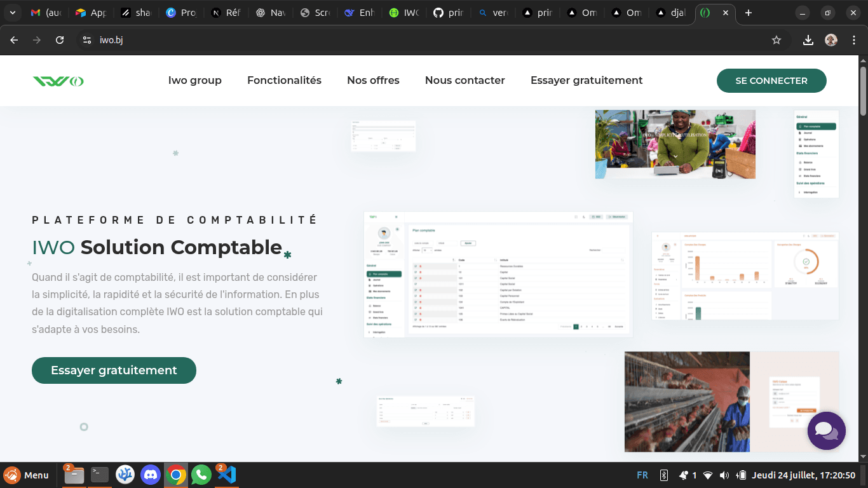View site information icon in address bar
The width and height of the screenshot is (868, 488).
coord(88,40)
